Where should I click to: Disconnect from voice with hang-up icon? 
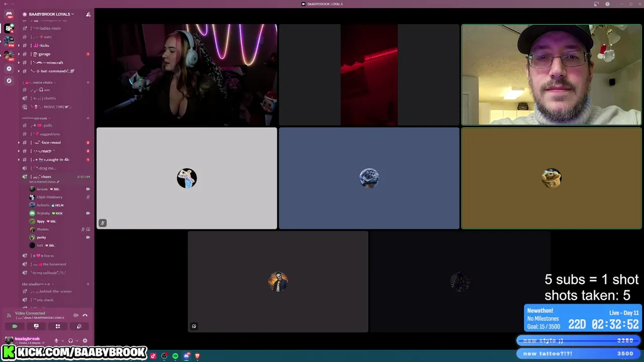pyautogui.click(x=85, y=315)
